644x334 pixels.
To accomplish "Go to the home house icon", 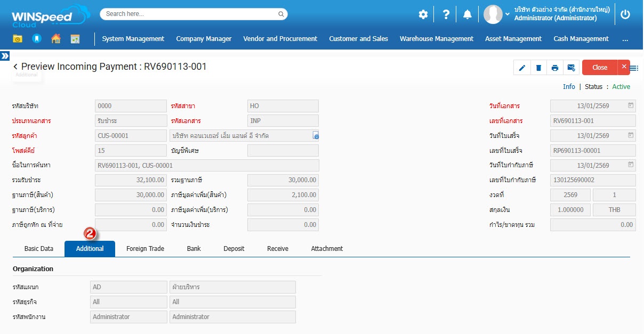I will (56, 39).
